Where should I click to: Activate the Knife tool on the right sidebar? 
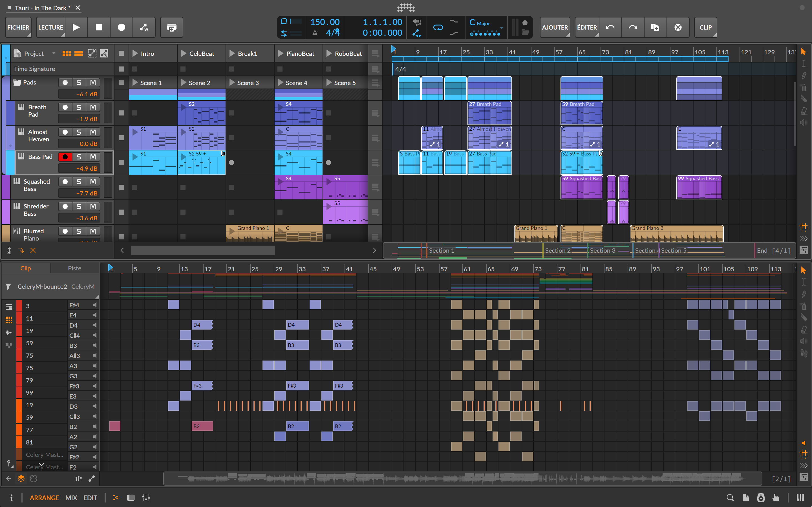804,99
